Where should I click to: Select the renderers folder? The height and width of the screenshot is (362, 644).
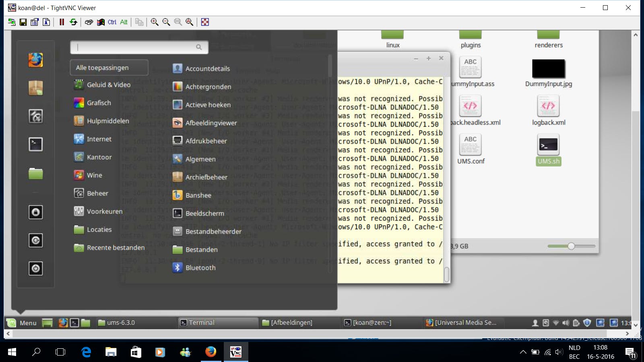549,40
